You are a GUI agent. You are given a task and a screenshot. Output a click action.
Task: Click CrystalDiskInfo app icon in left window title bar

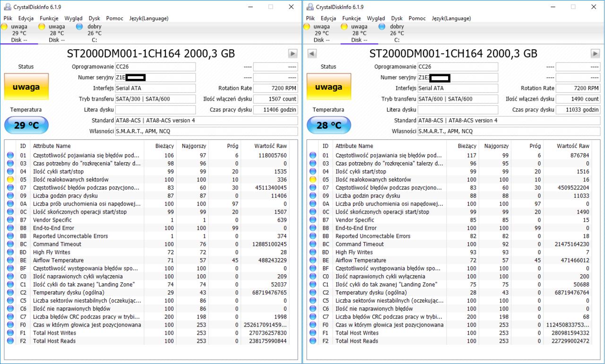[7, 7]
